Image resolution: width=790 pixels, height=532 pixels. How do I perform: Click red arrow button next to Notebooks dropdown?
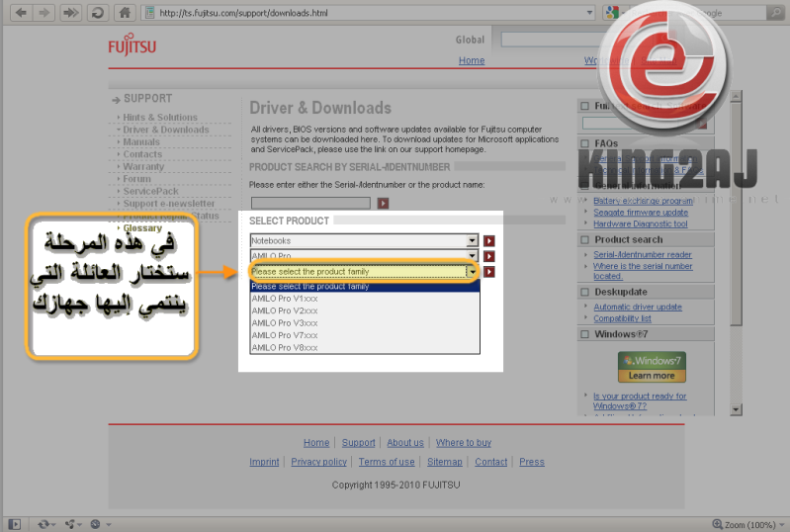click(488, 240)
